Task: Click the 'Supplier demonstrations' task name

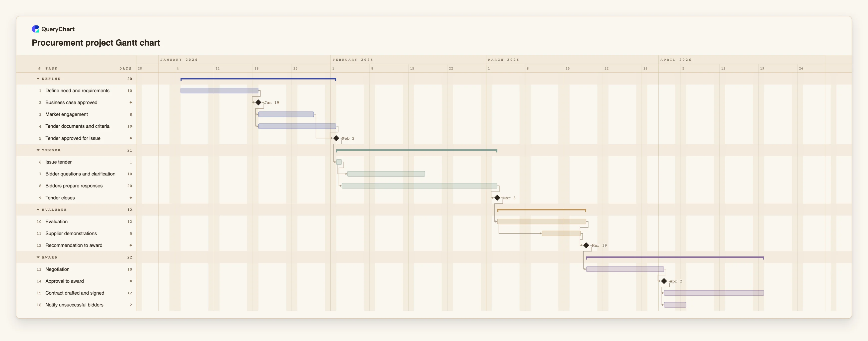Action: 71,234
